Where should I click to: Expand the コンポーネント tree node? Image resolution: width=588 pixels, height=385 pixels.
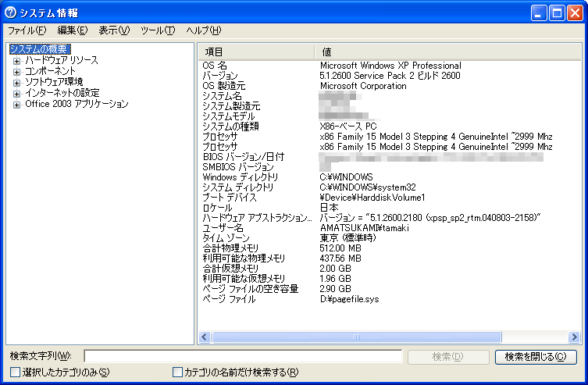click(x=16, y=71)
